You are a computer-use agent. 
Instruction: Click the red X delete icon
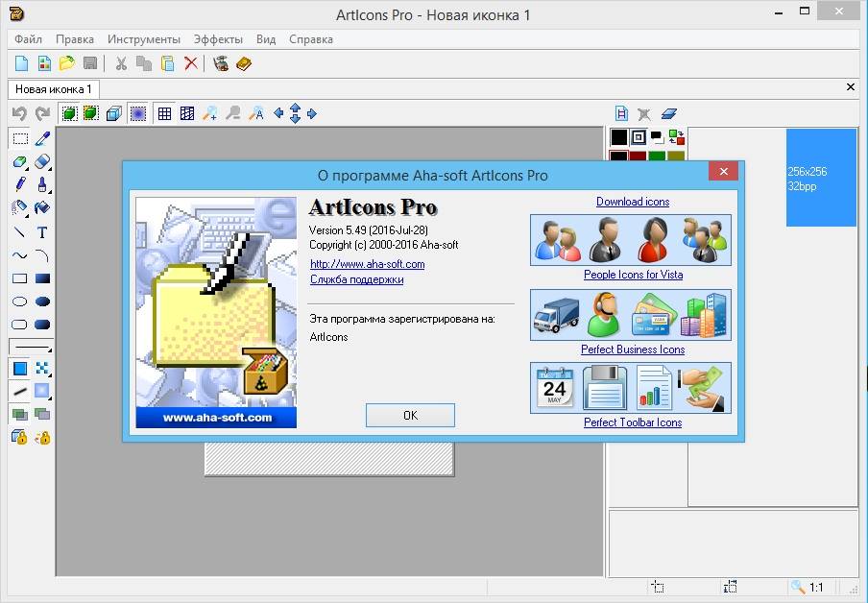[191, 63]
